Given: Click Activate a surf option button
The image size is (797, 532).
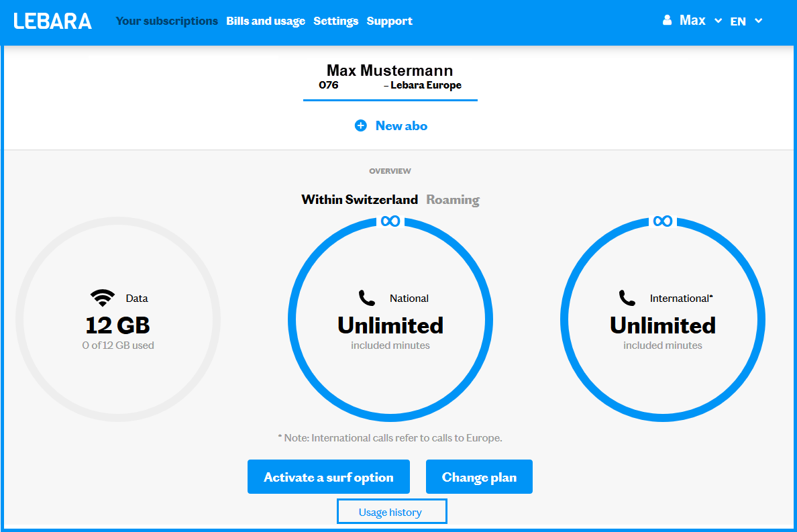Looking at the screenshot, I should (328, 476).
